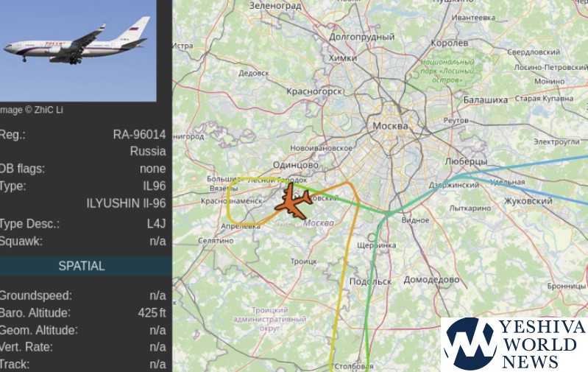Open the Il-96 aircraft photo thumbnail

(x=78, y=51)
